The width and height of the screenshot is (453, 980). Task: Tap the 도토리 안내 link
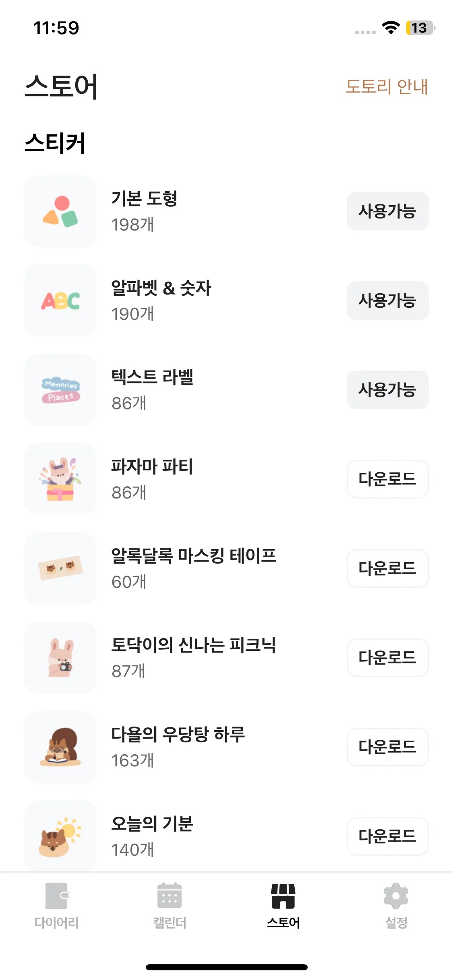point(387,86)
